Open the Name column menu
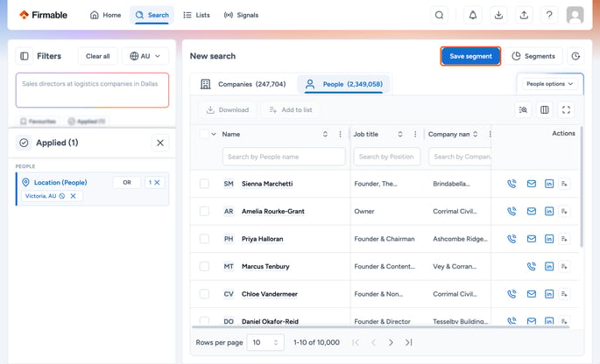Screen dimensions: 600x364 340,134
